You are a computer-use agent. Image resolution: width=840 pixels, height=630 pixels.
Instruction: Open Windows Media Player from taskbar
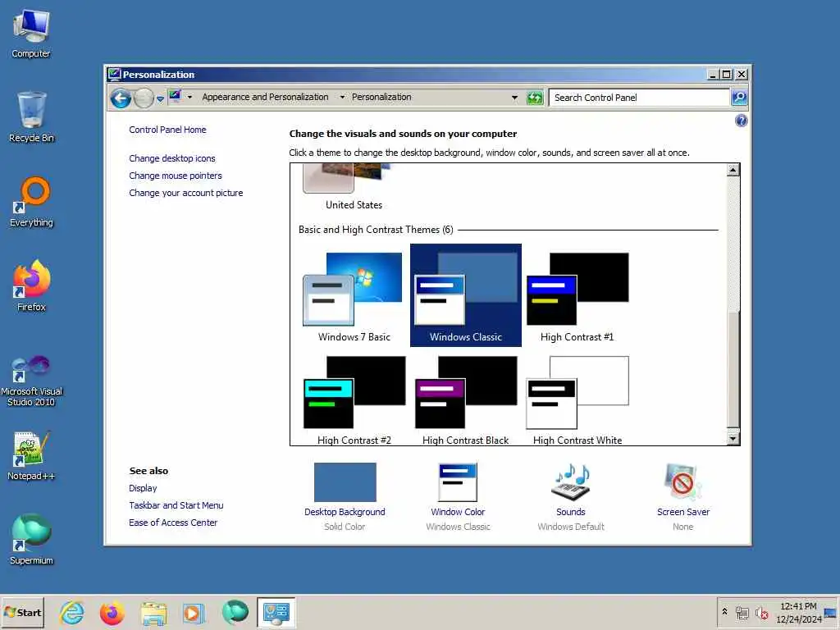[x=194, y=612]
